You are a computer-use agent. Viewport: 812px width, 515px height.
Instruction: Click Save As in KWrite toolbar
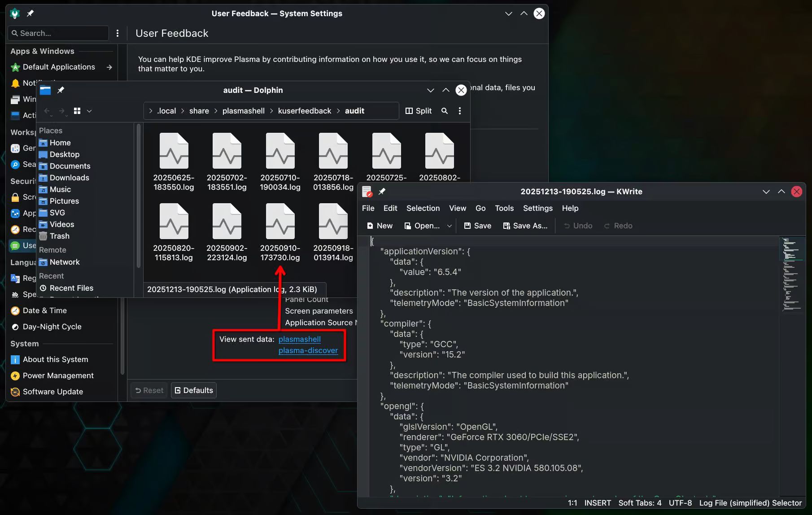click(525, 226)
